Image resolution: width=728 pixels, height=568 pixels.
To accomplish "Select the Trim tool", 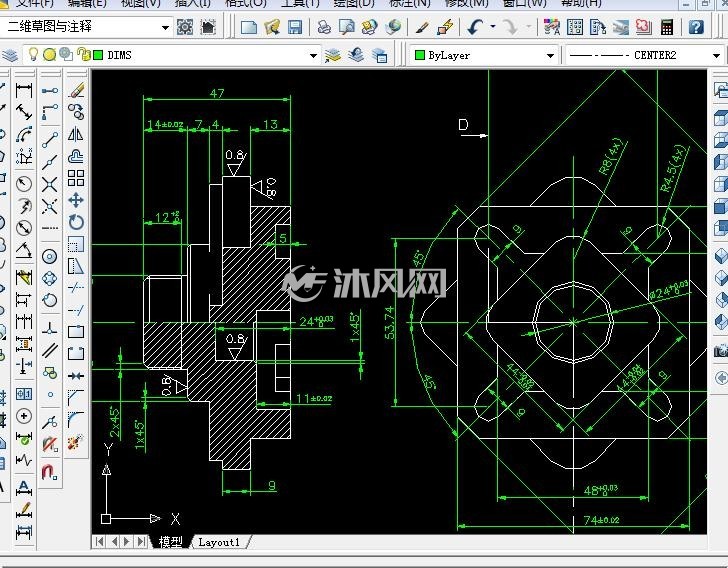I will (x=76, y=288).
